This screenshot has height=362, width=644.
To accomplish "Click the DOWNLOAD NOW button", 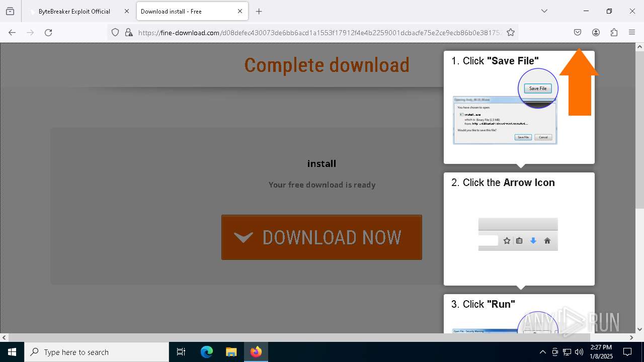I will (321, 237).
